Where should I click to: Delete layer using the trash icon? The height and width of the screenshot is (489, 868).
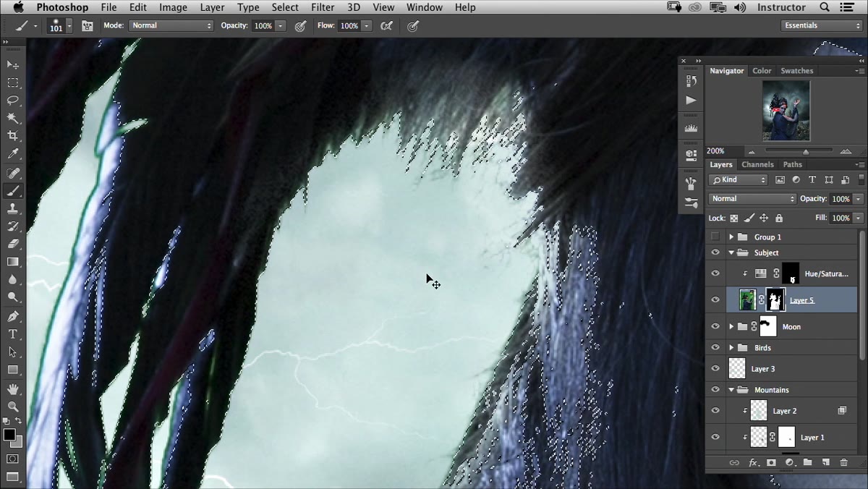[x=843, y=462]
